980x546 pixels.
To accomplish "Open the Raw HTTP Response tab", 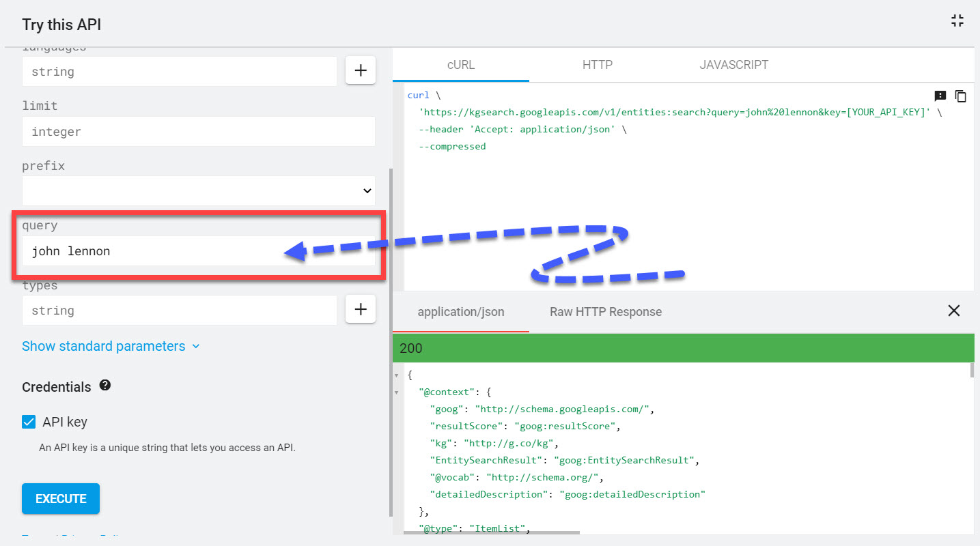I will 605,312.
